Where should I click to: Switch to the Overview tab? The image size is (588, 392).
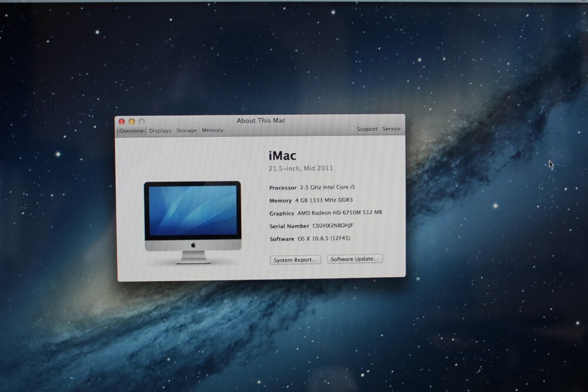(132, 131)
